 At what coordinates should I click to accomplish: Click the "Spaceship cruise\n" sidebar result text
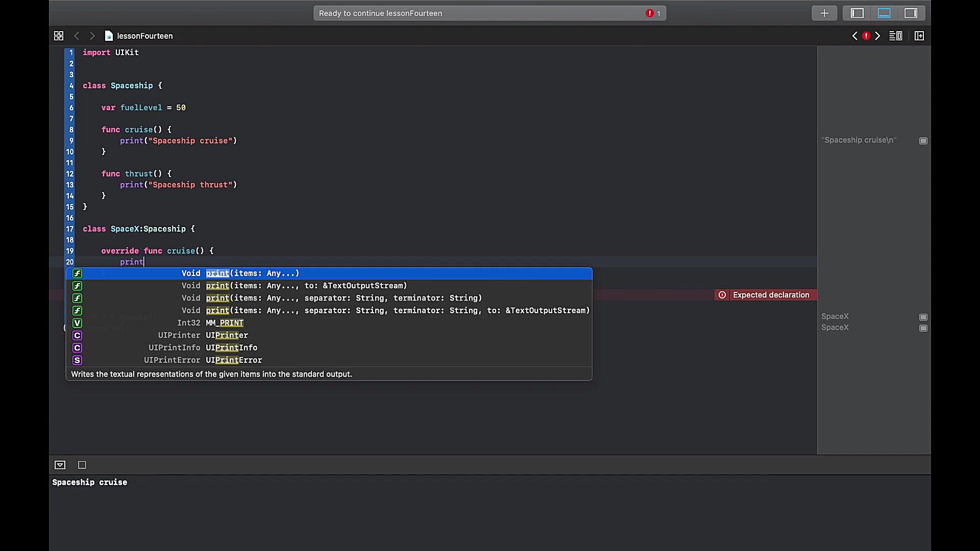coord(859,140)
